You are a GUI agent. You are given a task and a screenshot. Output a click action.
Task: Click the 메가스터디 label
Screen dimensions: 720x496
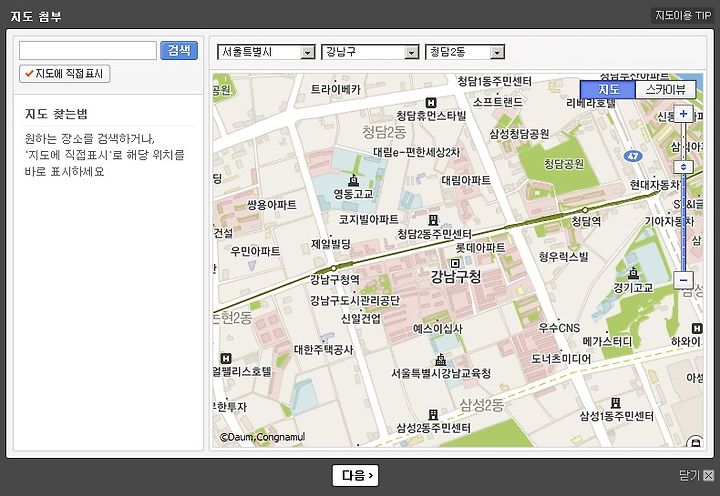pyautogui.click(x=607, y=342)
